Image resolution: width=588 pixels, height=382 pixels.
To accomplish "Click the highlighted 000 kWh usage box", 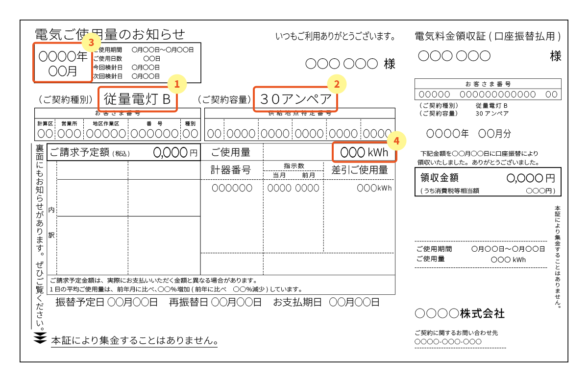I will [364, 152].
